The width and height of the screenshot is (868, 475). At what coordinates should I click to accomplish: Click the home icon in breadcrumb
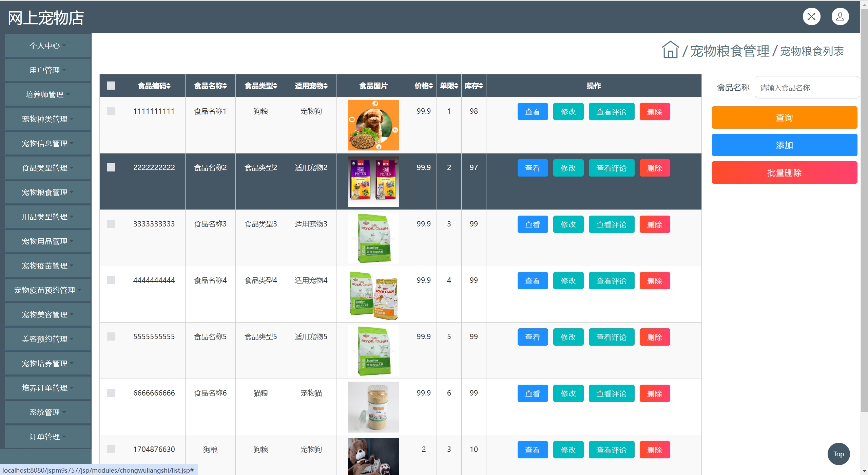(670, 50)
